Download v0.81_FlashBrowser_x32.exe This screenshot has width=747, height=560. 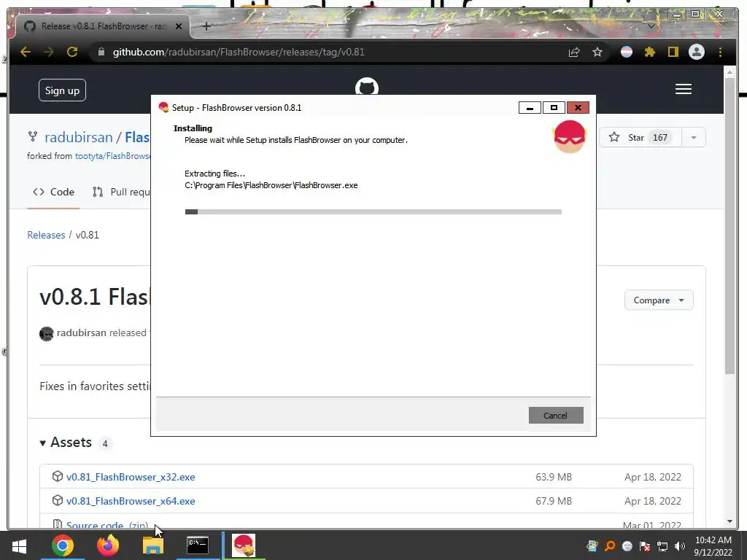coord(131,477)
